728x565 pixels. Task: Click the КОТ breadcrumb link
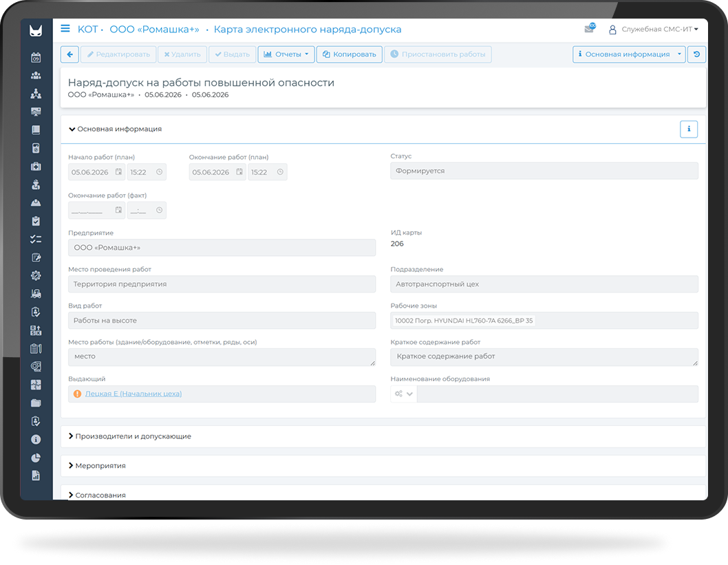[87, 30]
